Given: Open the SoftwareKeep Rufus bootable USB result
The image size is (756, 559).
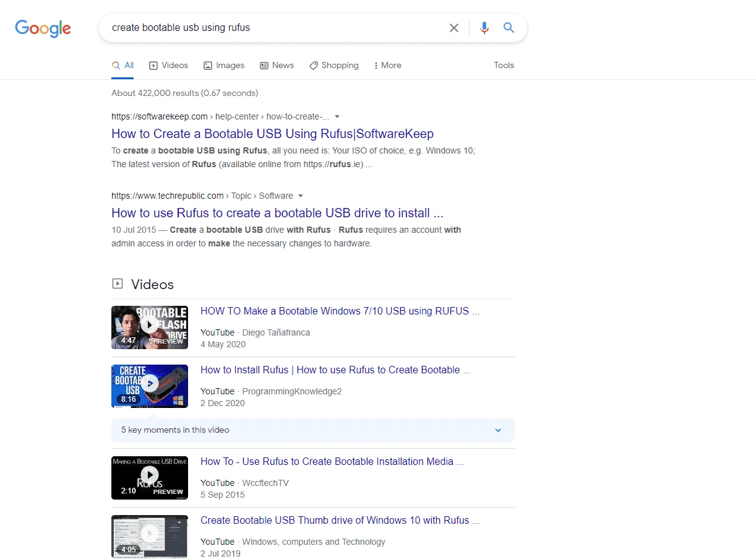Looking at the screenshot, I should (272, 134).
